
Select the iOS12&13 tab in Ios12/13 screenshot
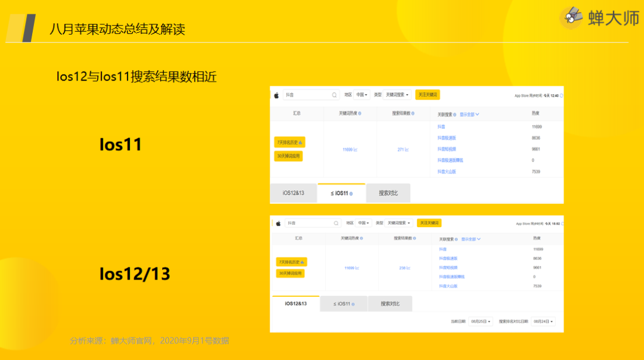pos(296,304)
